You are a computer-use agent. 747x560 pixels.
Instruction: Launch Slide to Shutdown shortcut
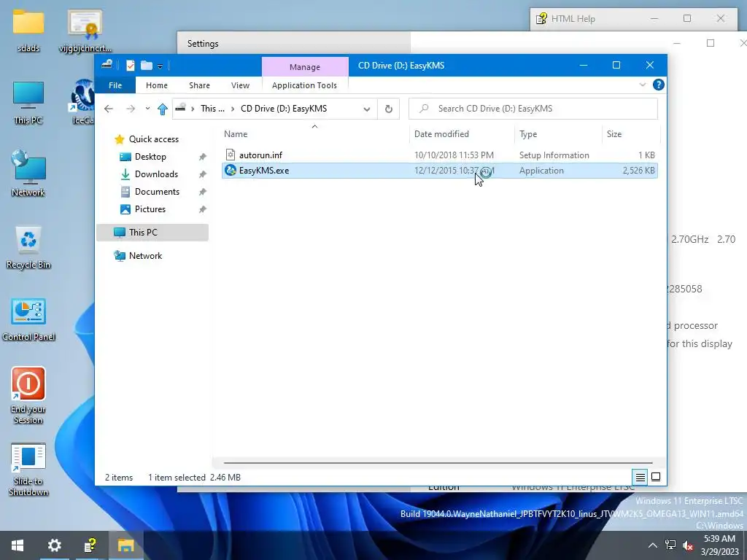pyautogui.click(x=28, y=470)
